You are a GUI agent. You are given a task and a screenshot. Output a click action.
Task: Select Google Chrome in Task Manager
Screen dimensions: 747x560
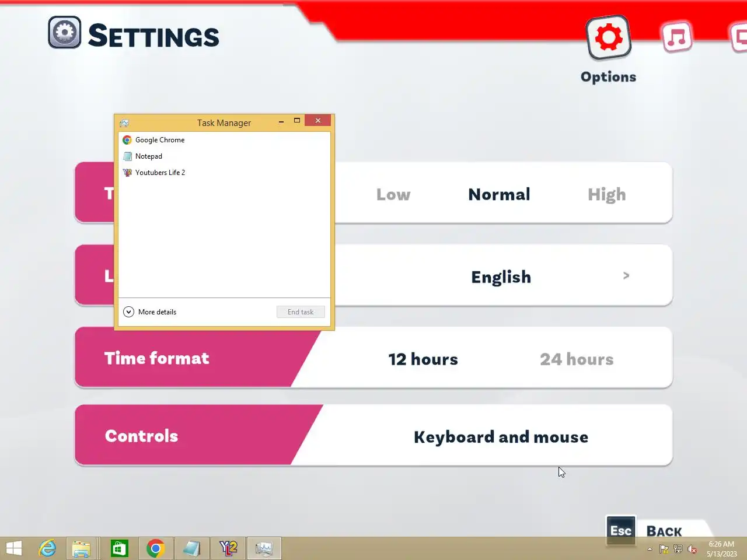tap(224, 140)
